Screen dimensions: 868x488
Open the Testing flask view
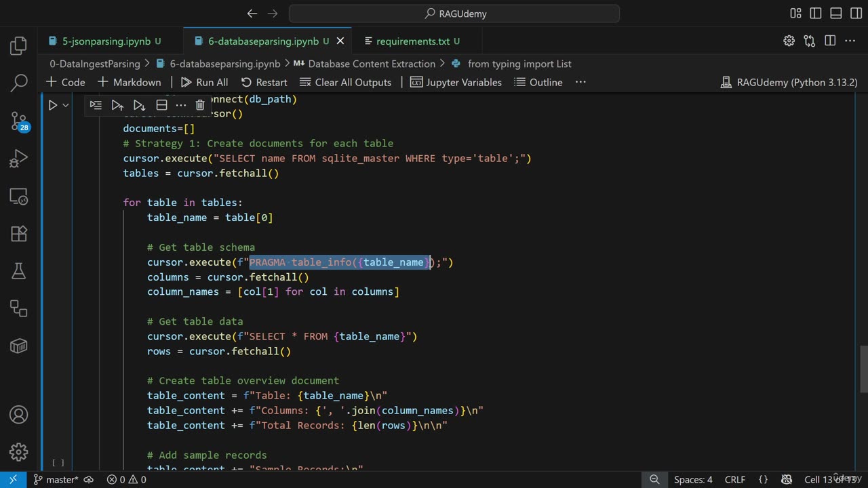click(x=18, y=271)
